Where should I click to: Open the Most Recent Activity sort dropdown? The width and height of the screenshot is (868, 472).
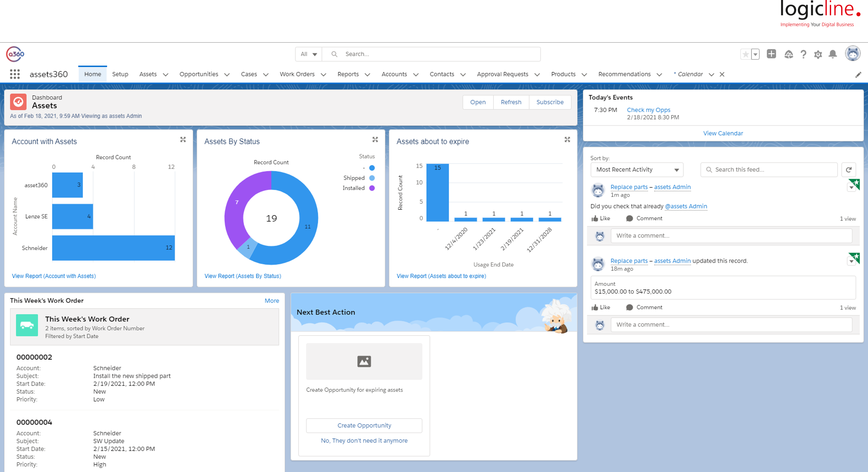[637, 170]
